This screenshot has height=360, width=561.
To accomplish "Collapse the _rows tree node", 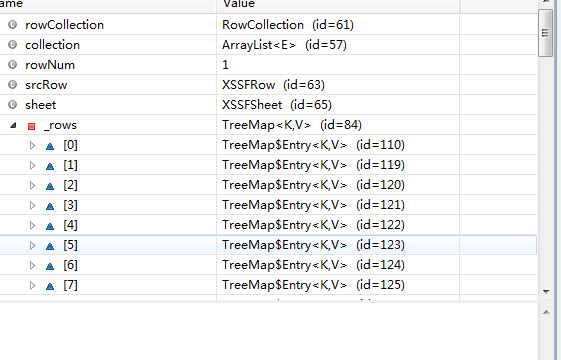I will pyautogui.click(x=13, y=125).
